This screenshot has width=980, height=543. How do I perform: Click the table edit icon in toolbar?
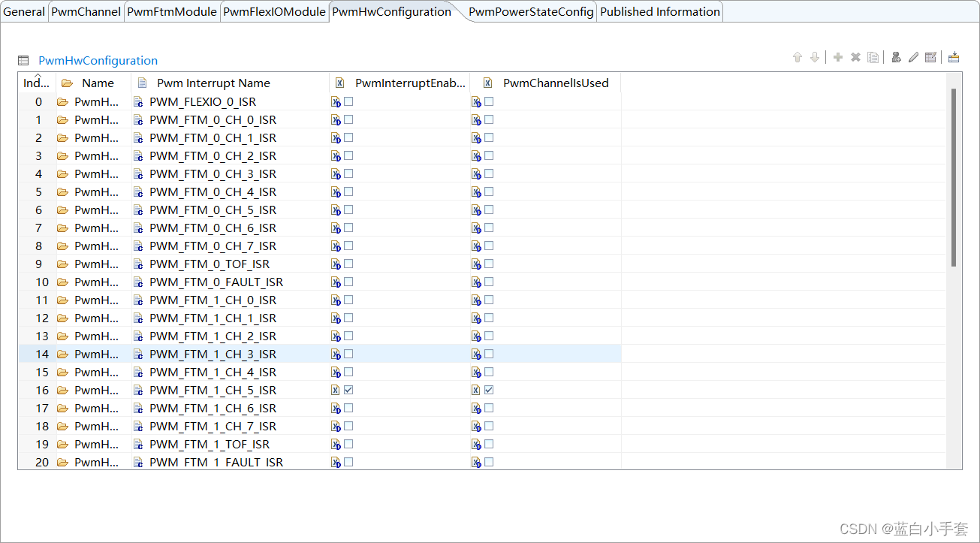point(930,57)
